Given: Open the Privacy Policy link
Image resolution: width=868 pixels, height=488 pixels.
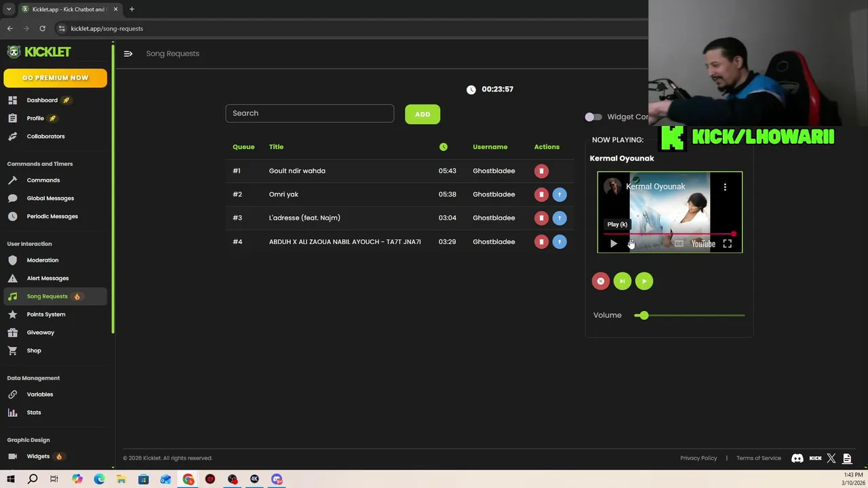Looking at the screenshot, I should coord(698,458).
